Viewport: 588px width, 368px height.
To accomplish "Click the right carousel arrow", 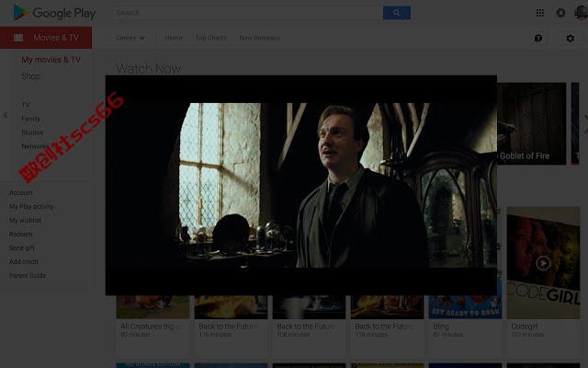I will pyautogui.click(x=585, y=124).
